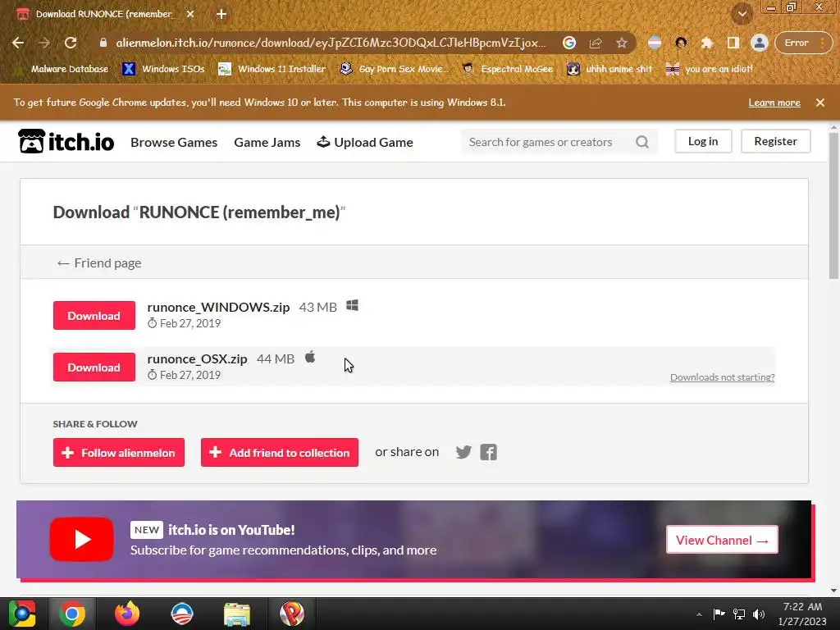
Task: Open the Extensions puzzle icon
Action: pos(706,43)
